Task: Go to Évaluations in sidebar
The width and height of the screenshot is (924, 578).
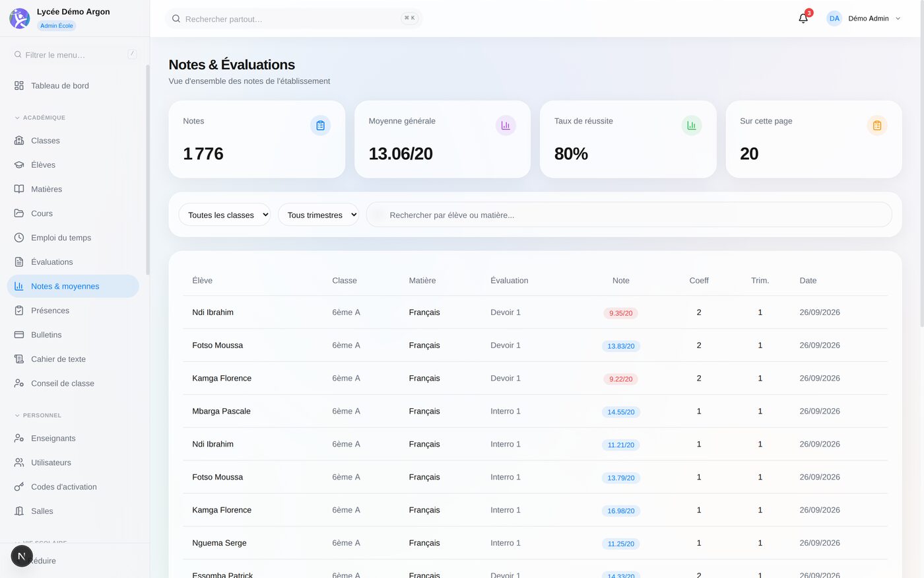Action: (x=73, y=262)
